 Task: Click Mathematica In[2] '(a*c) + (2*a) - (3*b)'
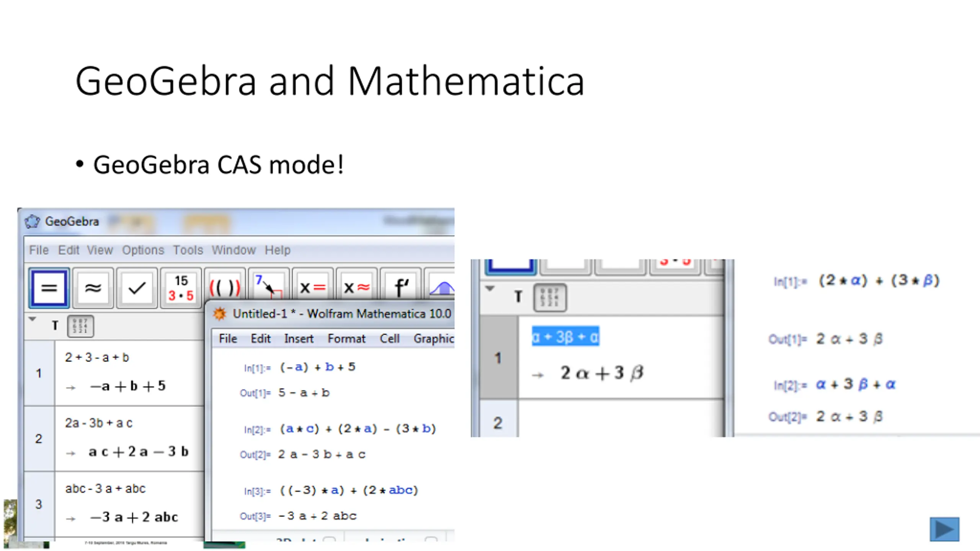click(x=358, y=429)
